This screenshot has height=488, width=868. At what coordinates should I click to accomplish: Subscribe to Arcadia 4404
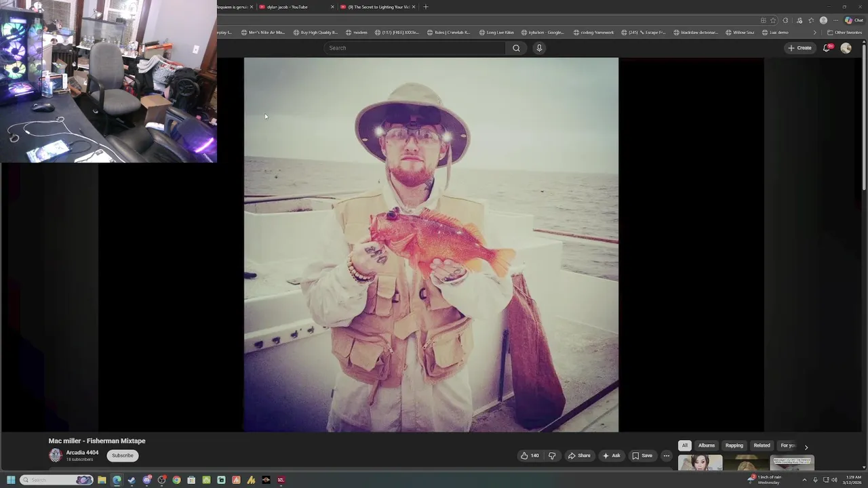[x=123, y=455]
